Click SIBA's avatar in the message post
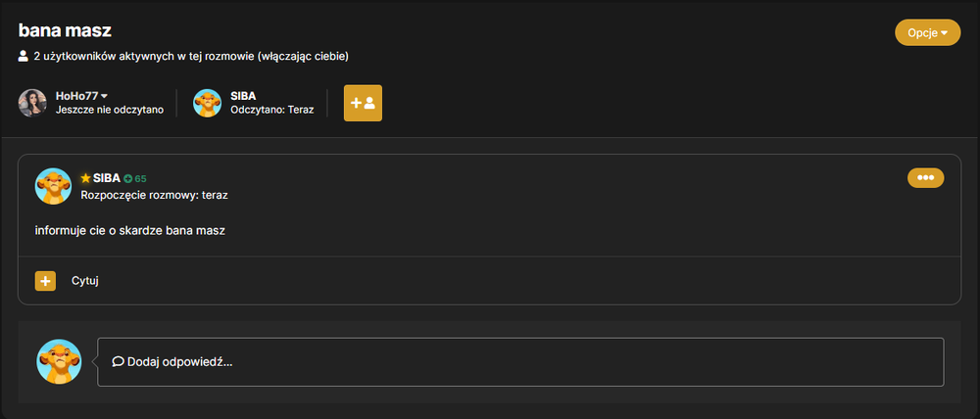 click(53, 186)
